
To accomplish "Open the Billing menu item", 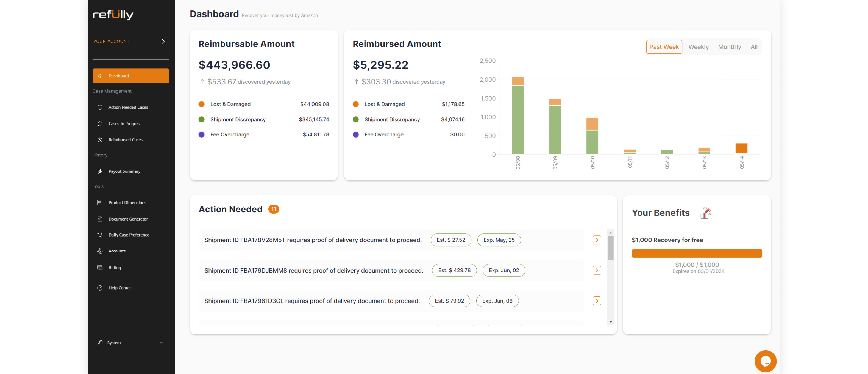I will pos(115,268).
